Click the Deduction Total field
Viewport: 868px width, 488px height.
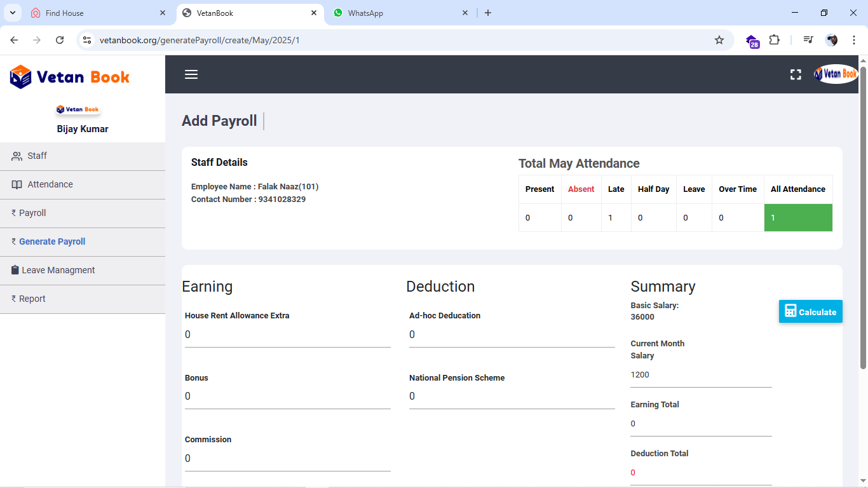click(701, 473)
